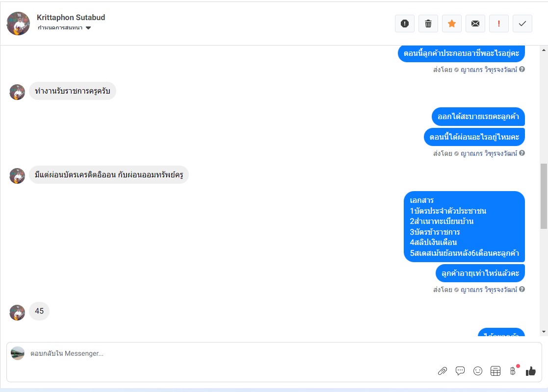548x392 pixels.
Task: Click the scrollbar up arrow in chat
Action: (544, 50)
